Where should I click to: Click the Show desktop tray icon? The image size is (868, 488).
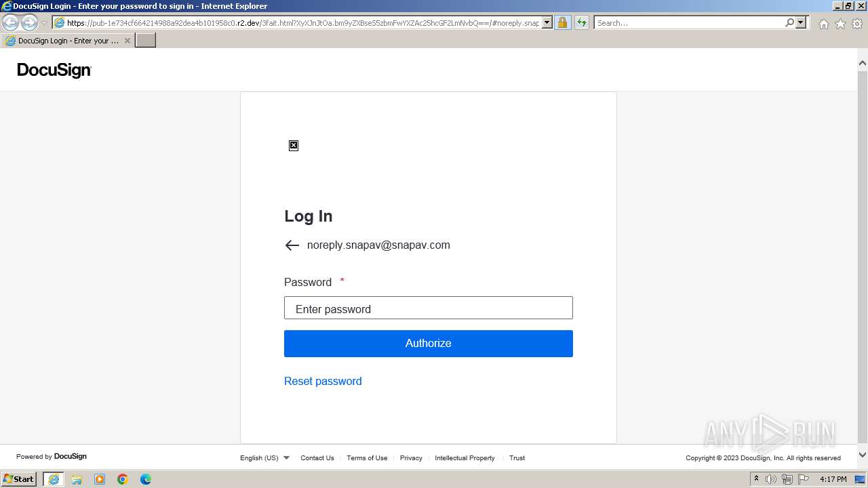(860, 479)
